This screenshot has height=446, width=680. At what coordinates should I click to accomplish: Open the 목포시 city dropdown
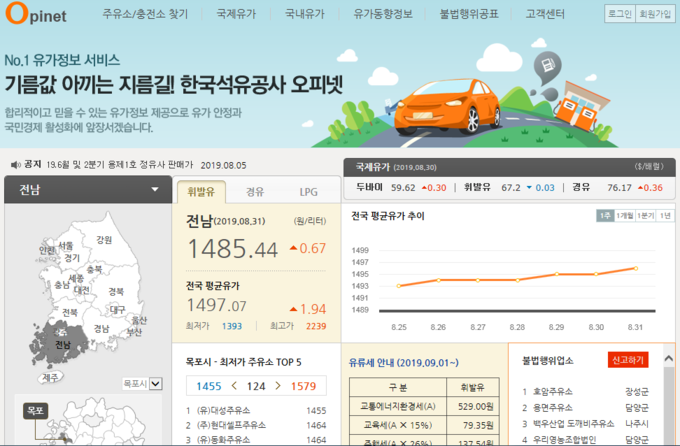tap(142, 384)
